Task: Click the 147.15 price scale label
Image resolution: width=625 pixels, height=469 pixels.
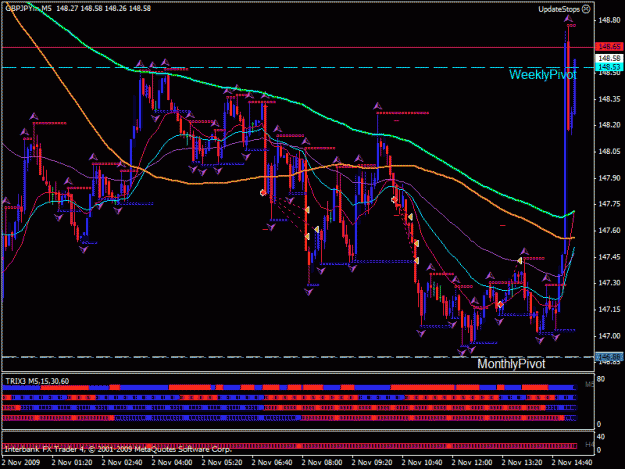Action: [x=609, y=309]
